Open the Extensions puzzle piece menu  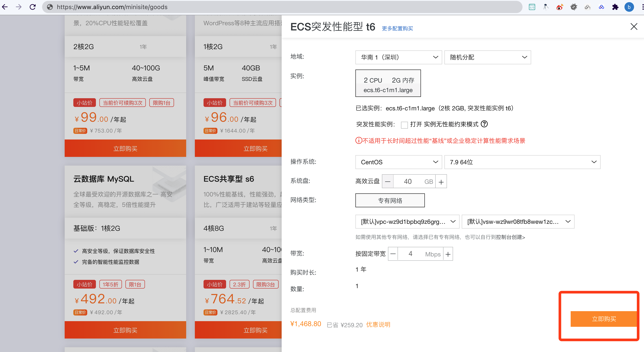(x=615, y=7)
